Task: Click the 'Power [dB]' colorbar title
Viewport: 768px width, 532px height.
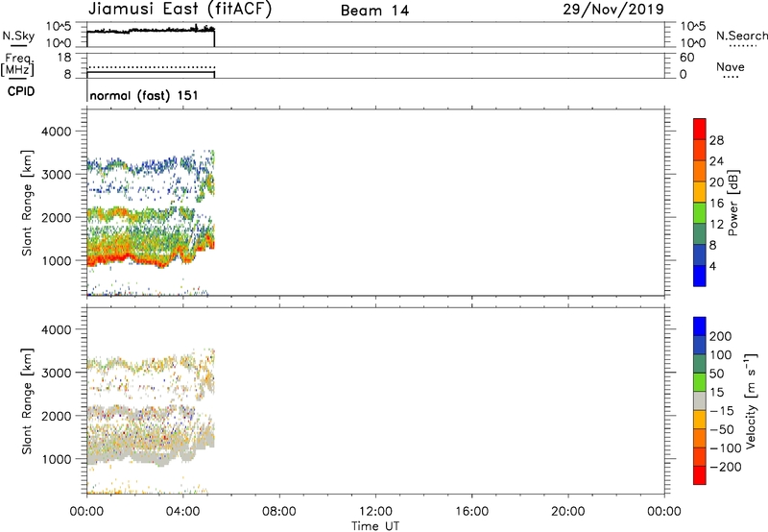Action: pyautogui.click(x=733, y=203)
